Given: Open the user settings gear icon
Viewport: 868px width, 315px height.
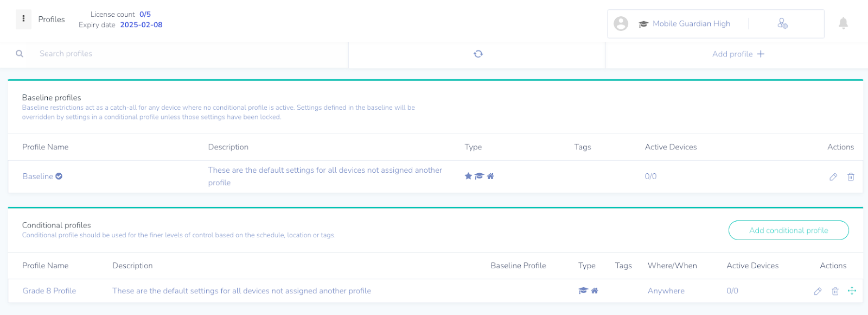Looking at the screenshot, I should pyautogui.click(x=782, y=23).
